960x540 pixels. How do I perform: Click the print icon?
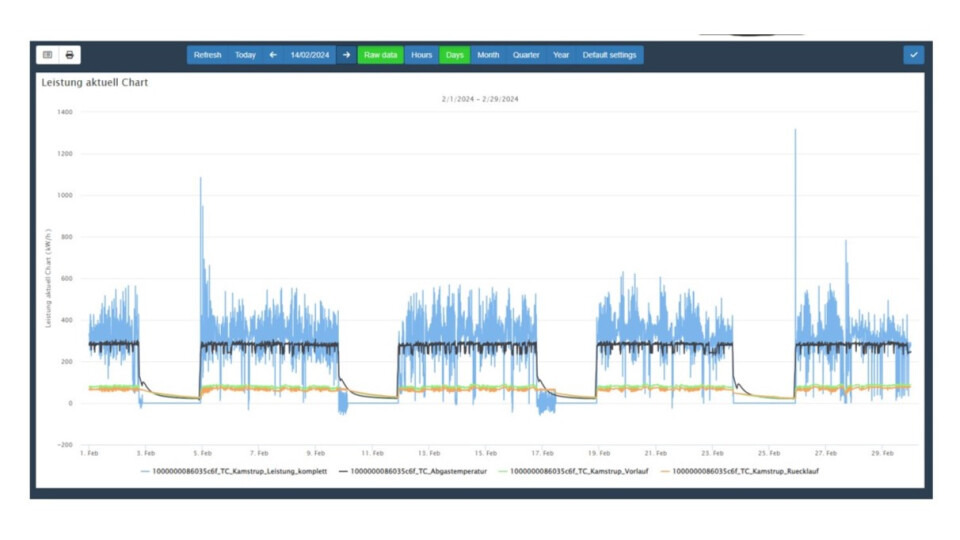point(69,55)
